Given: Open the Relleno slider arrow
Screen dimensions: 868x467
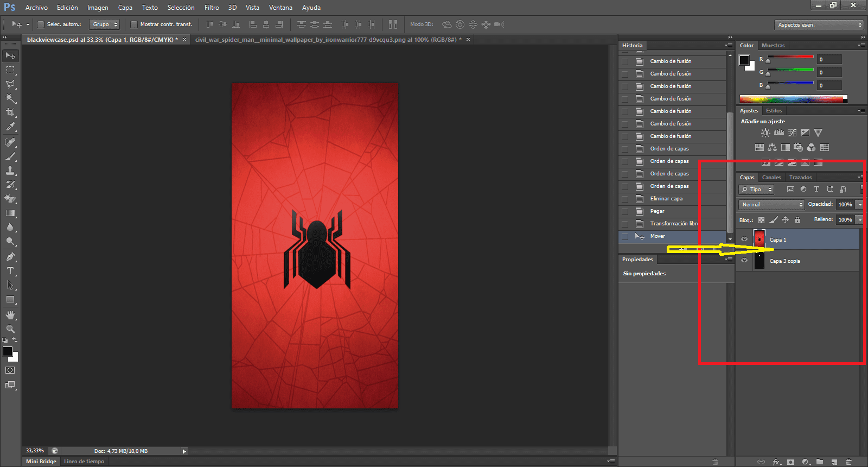Looking at the screenshot, I should coord(860,220).
